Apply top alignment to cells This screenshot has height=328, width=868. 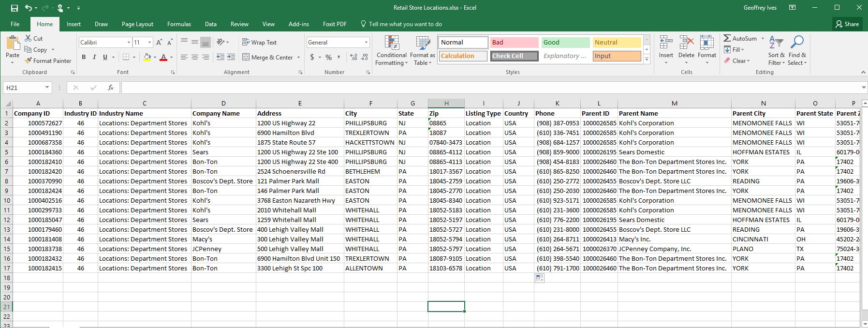(x=184, y=42)
